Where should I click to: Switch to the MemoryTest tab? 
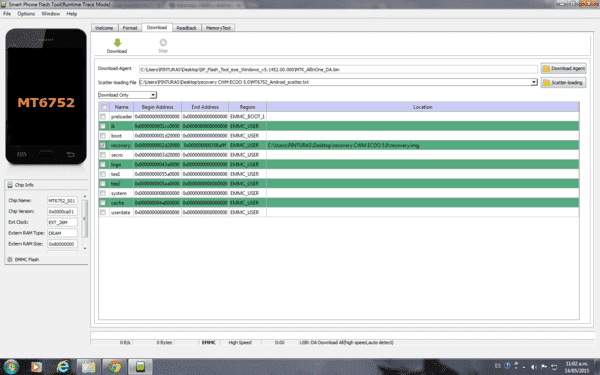(x=218, y=28)
